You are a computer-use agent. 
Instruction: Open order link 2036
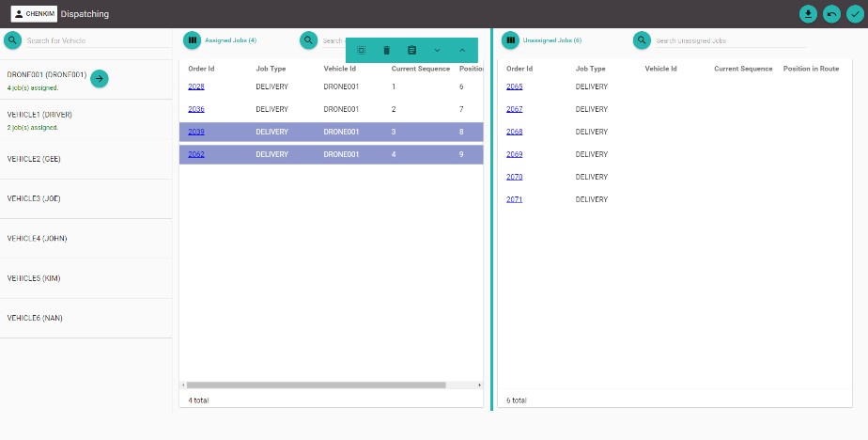196,109
